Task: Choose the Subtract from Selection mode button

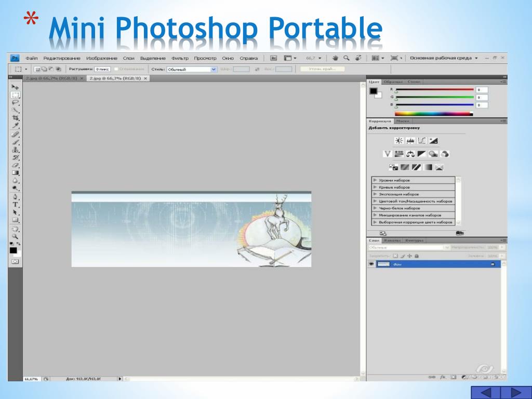Action: point(51,69)
